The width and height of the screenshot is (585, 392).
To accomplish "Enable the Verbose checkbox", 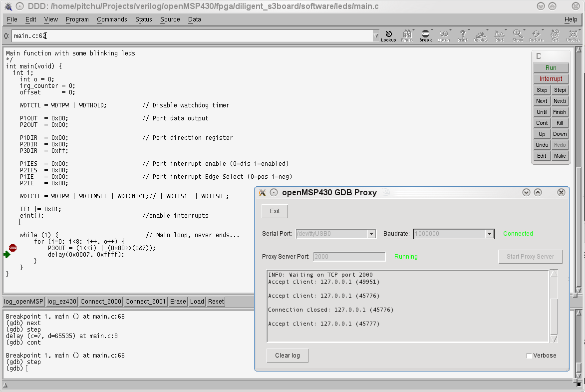I will [x=530, y=356].
